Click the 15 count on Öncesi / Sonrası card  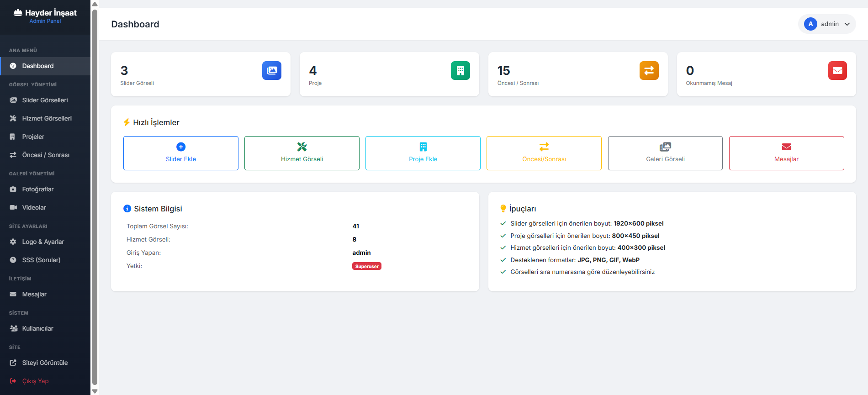point(503,70)
